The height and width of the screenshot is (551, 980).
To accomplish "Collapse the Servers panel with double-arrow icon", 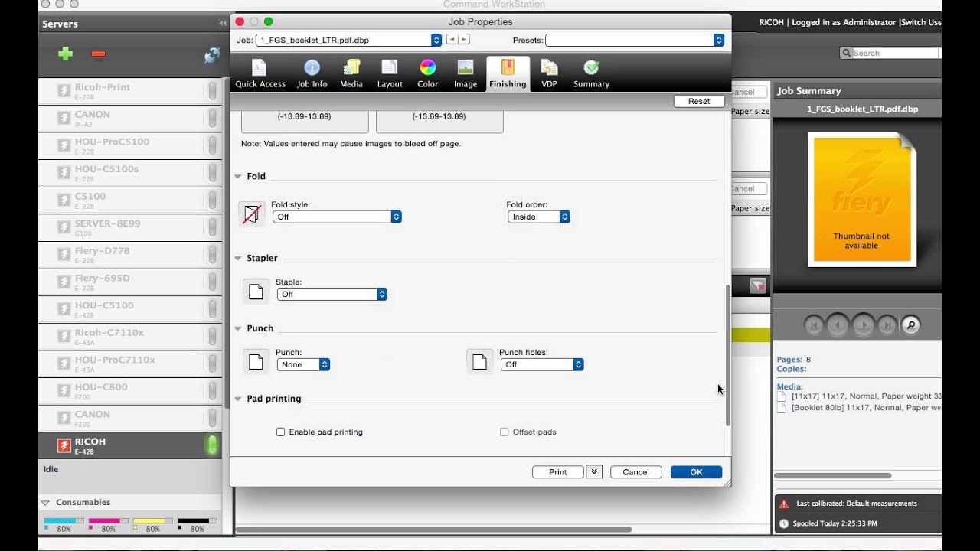I will (223, 24).
